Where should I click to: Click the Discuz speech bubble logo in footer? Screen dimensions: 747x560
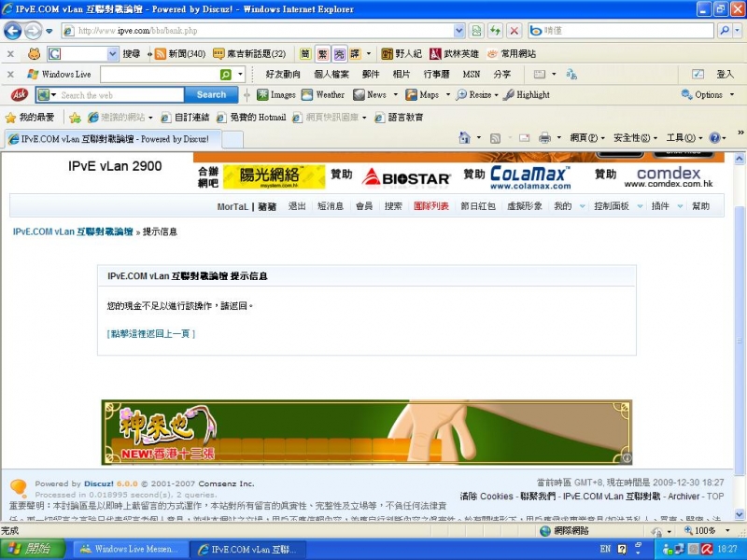(x=19, y=488)
